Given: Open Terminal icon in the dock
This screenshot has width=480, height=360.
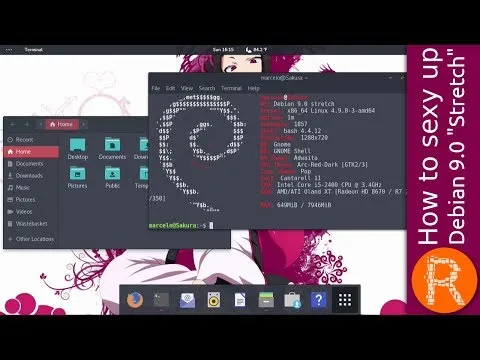Looking at the screenshot, I should pyautogui.click(x=161, y=300).
